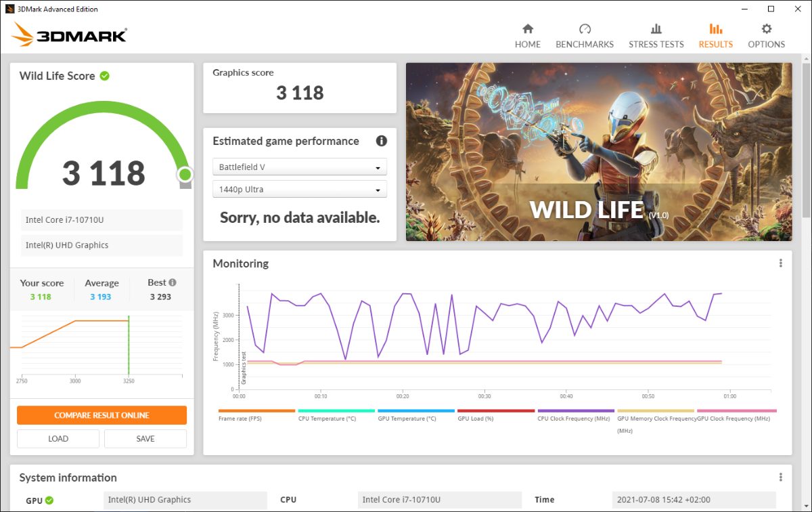Click the Load button
812x512 pixels.
click(x=58, y=439)
